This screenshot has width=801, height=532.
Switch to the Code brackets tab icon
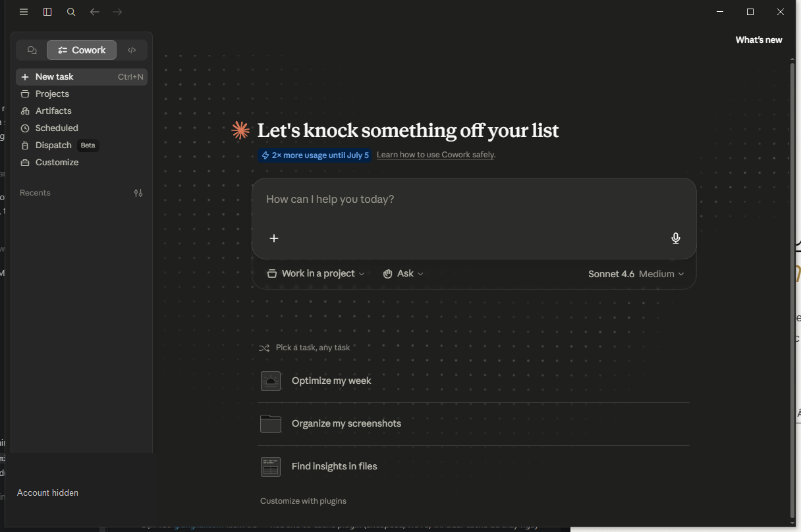pyautogui.click(x=132, y=50)
